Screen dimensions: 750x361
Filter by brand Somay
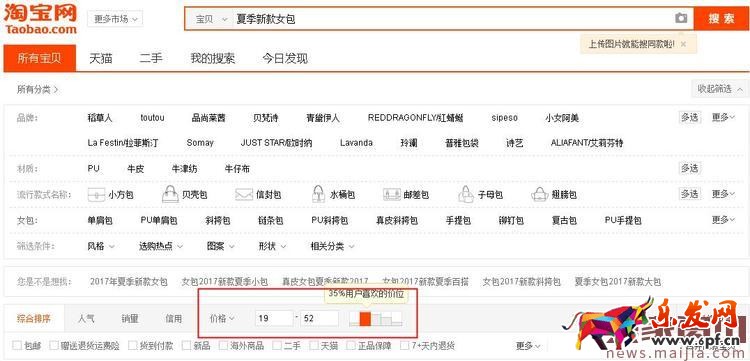coord(200,143)
